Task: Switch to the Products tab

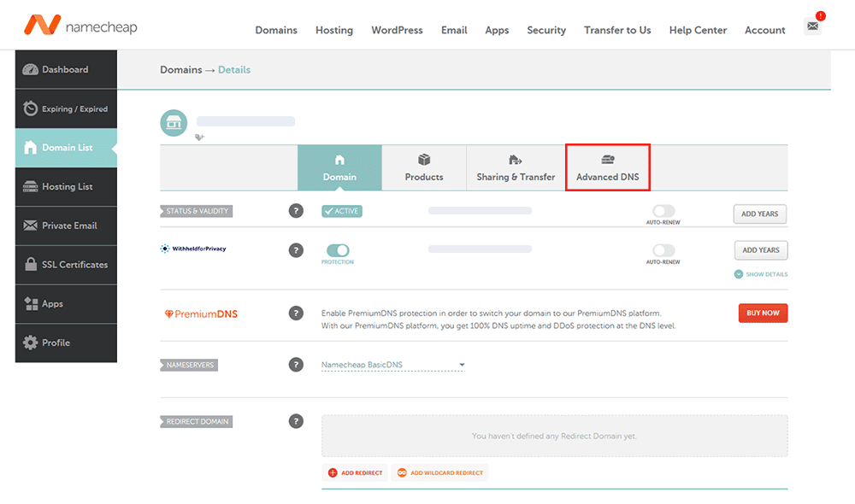Action: click(x=424, y=167)
